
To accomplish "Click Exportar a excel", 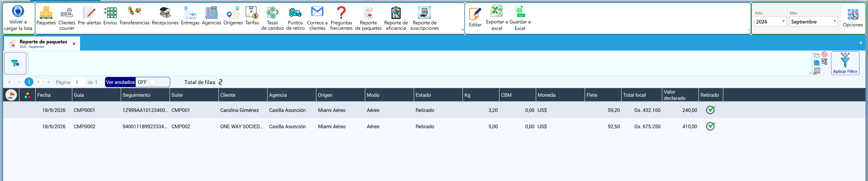I will (x=497, y=18).
